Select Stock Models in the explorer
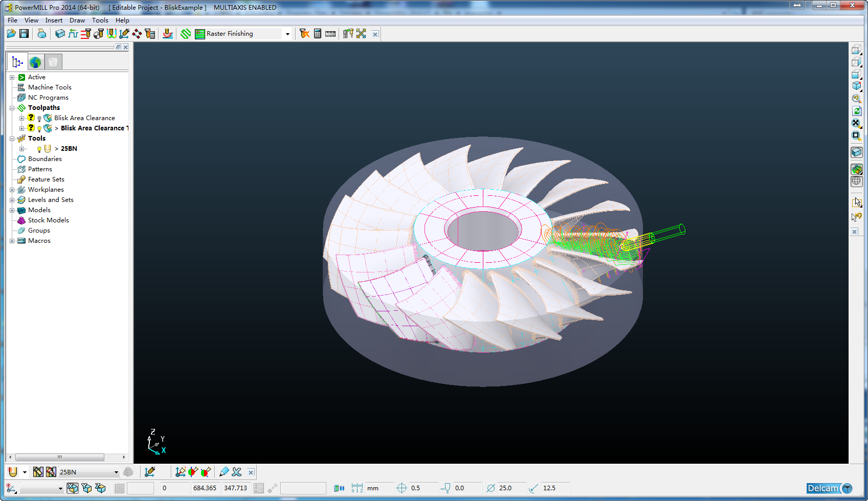868x501 pixels. [49, 220]
